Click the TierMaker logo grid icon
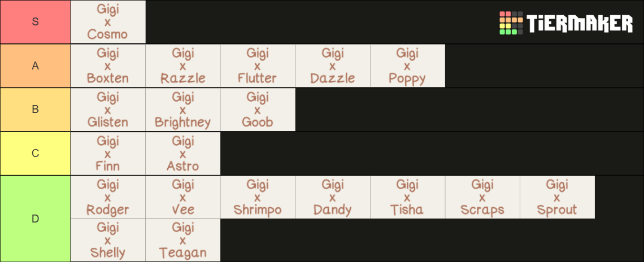 511,23
